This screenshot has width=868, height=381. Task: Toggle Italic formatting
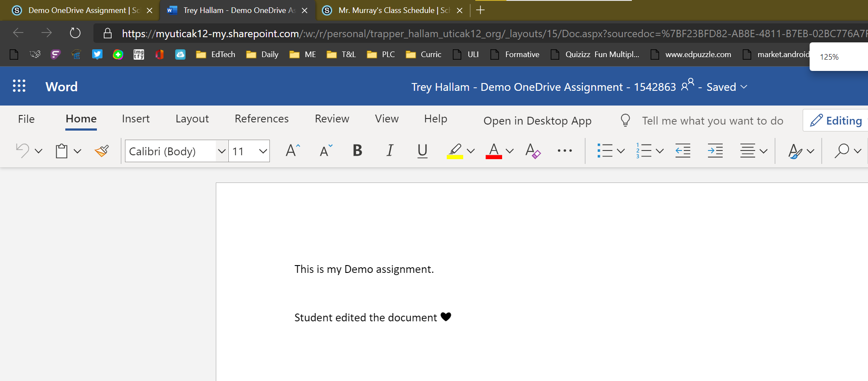[x=390, y=151]
